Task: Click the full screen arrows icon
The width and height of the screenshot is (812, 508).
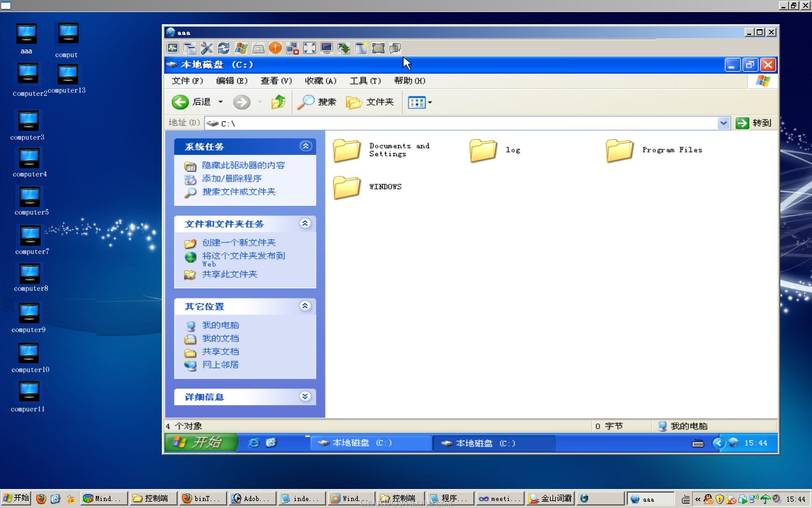Action: click(x=309, y=48)
